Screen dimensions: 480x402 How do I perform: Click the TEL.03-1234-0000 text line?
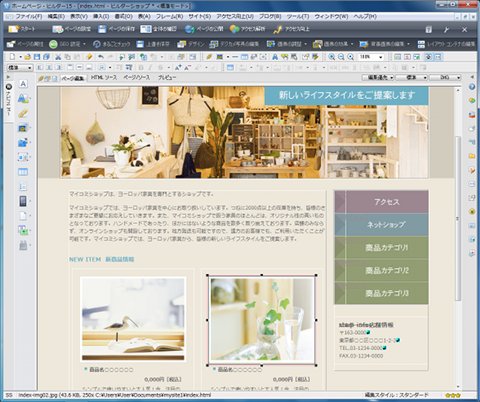click(x=361, y=348)
